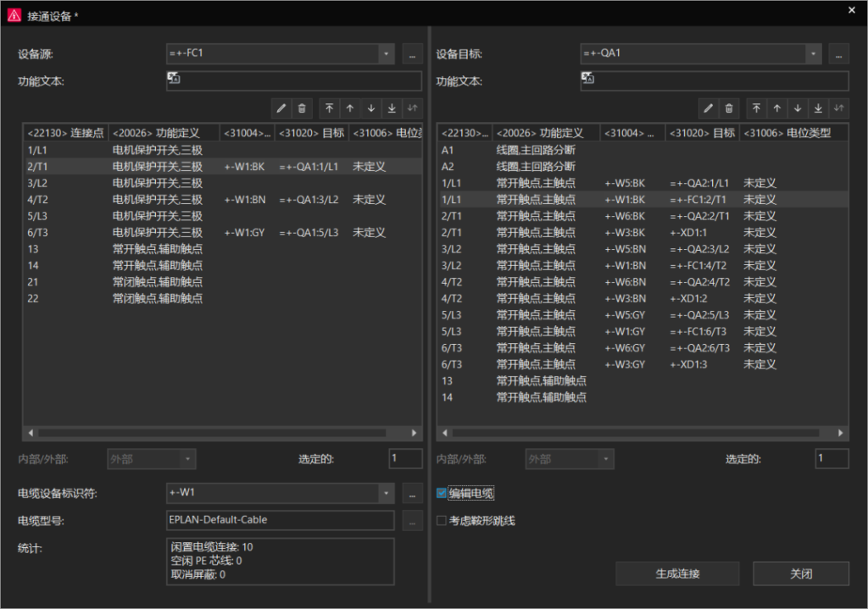Click the delete trash icon above source table

pos(302,108)
